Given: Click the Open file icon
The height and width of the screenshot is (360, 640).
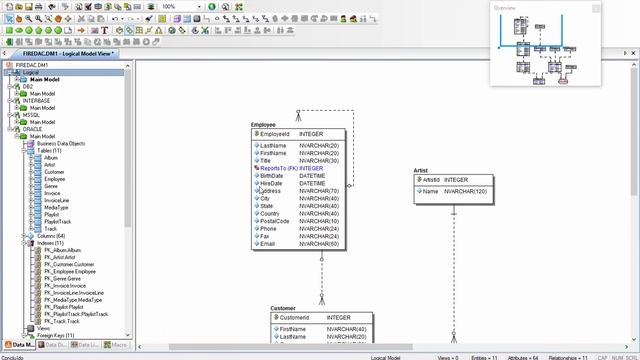Looking at the screenshot, I should (19, 7).
